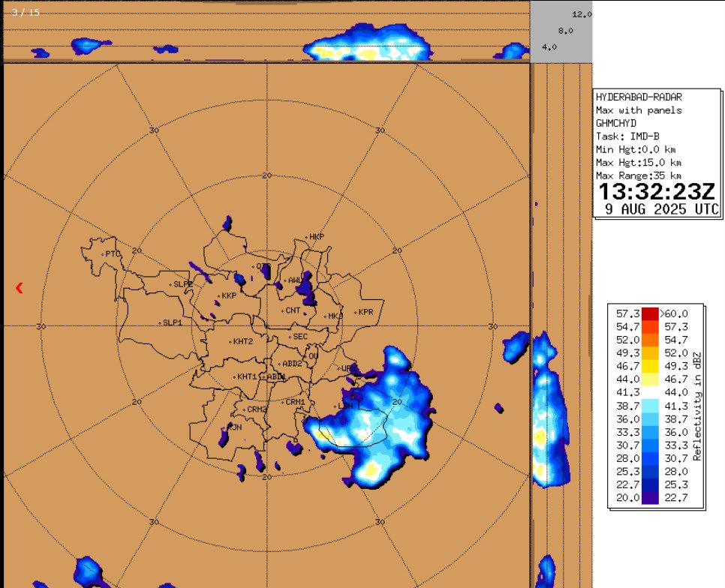Image resolution: width=725 pixels, height=588 pixels.
Task: Click the KHT2 station label
Action: [x=243, y=342]
